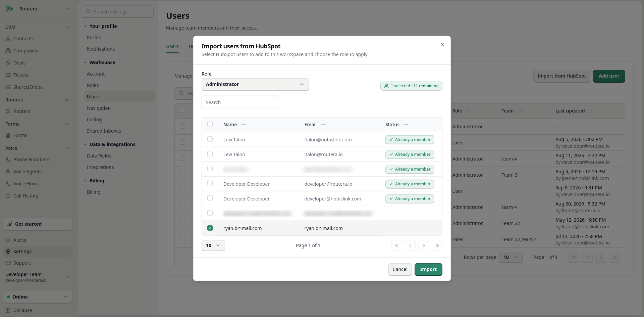Open rows-per-page dropdown in import dialog

click(213, 245)
